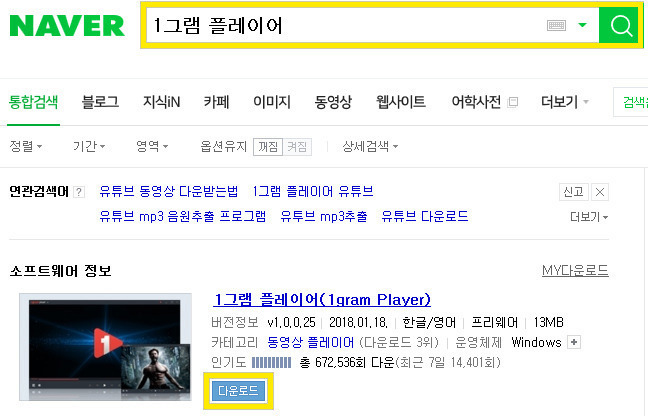648x416 pixels.
Task: Click the help question mark beside 연관검색어
Action: pos(79,192)
